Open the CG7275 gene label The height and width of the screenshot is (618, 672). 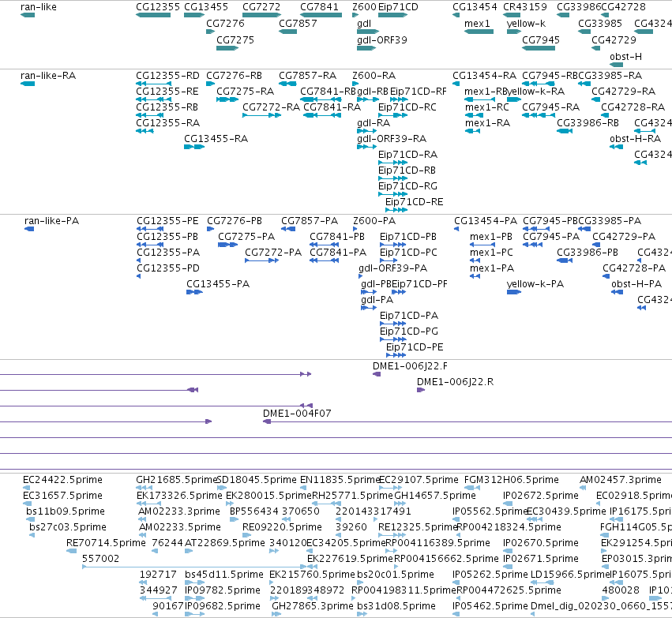[235, 39]
